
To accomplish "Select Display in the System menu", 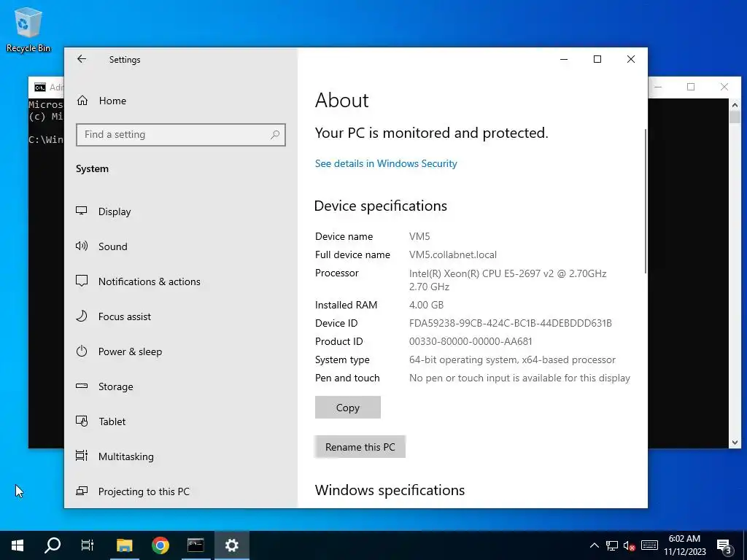I will tap(115, 211).
